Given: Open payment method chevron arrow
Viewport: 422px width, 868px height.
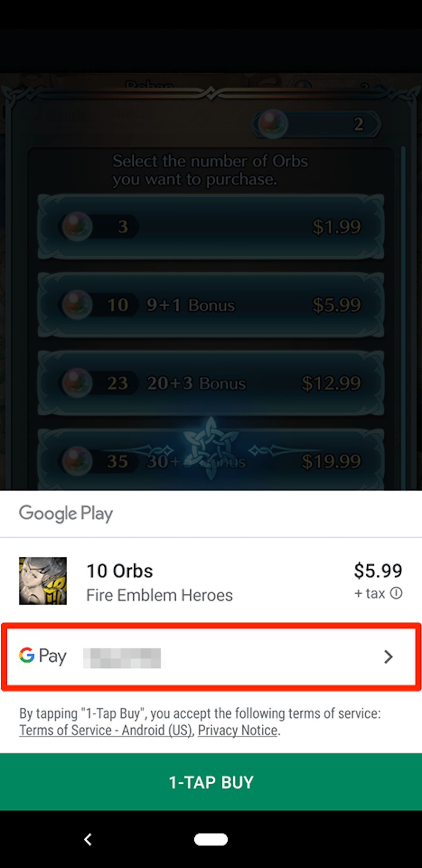Looking at the screenshot, I should click(x=389, y=657).
